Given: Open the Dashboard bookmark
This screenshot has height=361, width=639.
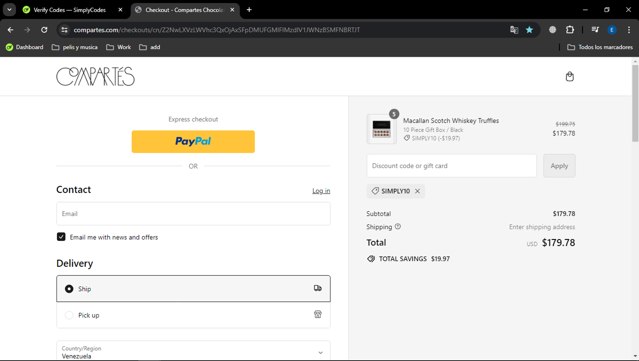Looking at the screenshot, I should coord(24,47).
